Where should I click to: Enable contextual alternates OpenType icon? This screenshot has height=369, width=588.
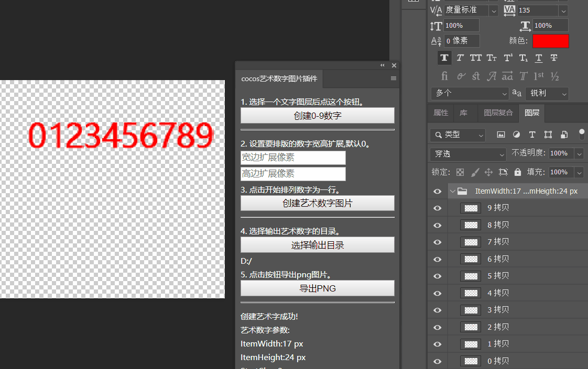[x=461, y=76]
